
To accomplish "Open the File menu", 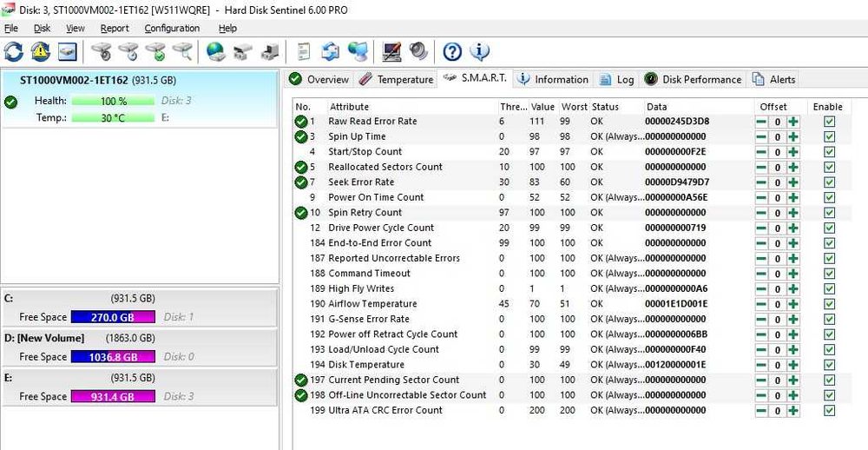I will coord(11,29).
